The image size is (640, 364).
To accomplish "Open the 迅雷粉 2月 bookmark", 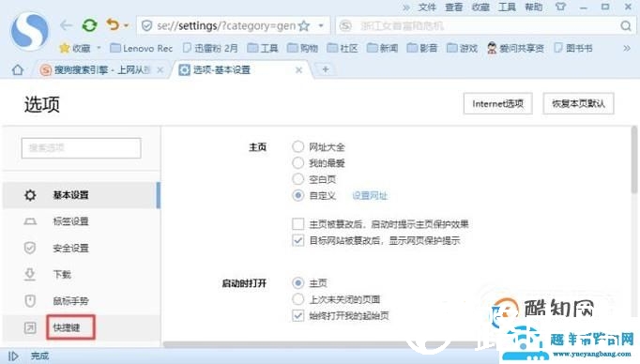I will click(210, 48).
